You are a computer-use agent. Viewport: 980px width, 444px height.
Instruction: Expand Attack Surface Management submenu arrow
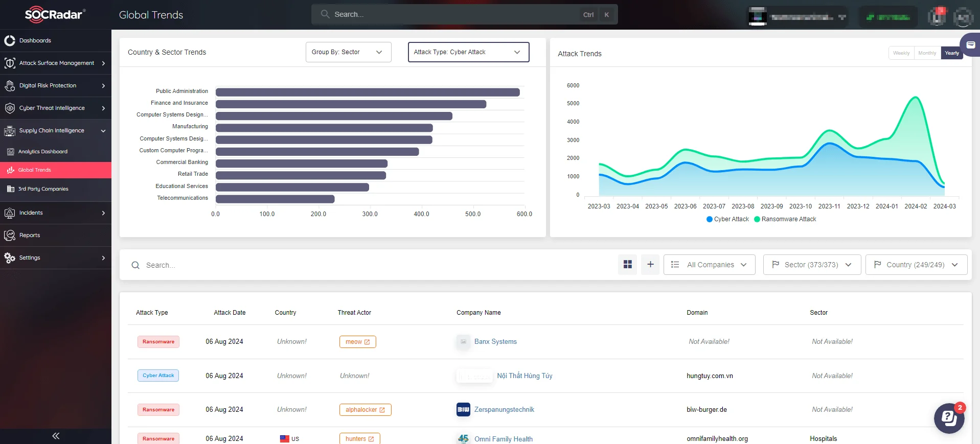(x=103, y=63)
